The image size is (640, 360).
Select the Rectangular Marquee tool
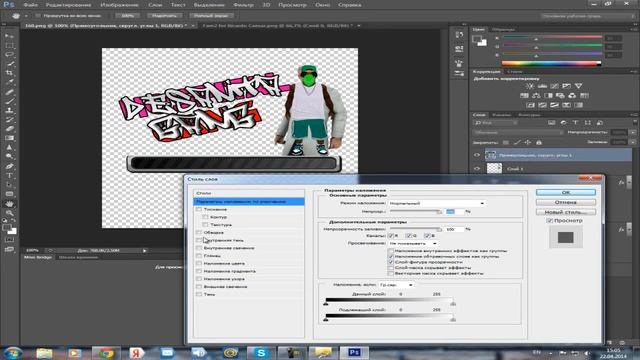9,45
